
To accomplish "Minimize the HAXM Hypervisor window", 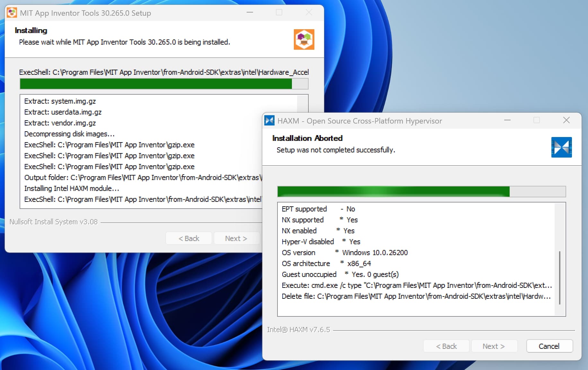I will 507,120.
